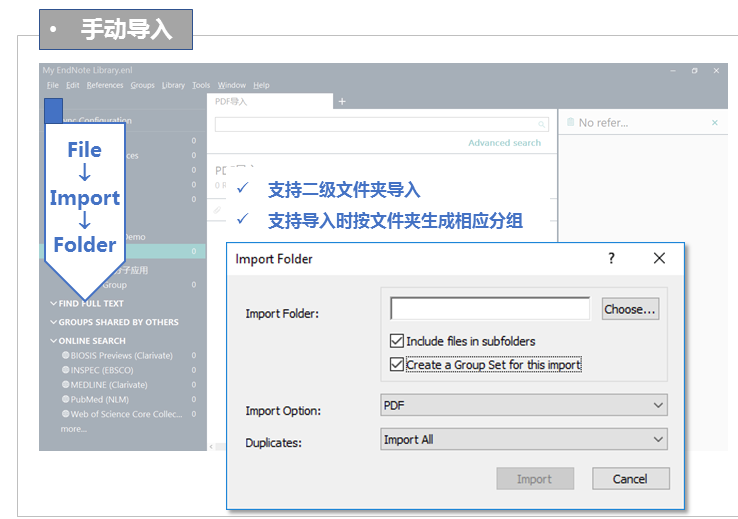Open the Tools menu
This screenshot has height=519, width=738.
pyautogui.click(x=201, y=85)
